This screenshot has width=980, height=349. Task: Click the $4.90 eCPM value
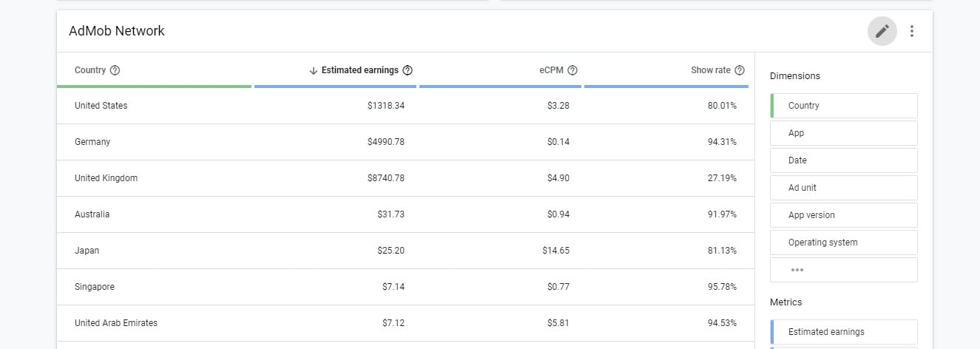pyautogui.click(x=558, y=178)
